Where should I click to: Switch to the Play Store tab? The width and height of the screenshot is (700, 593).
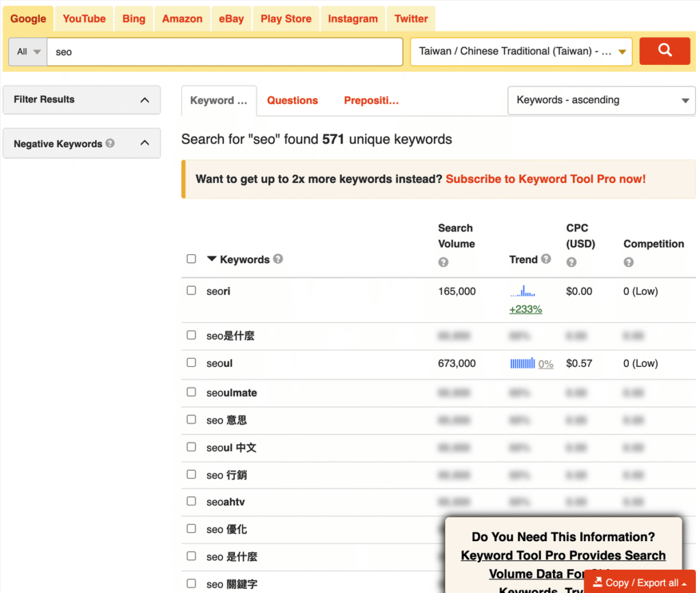286,18
